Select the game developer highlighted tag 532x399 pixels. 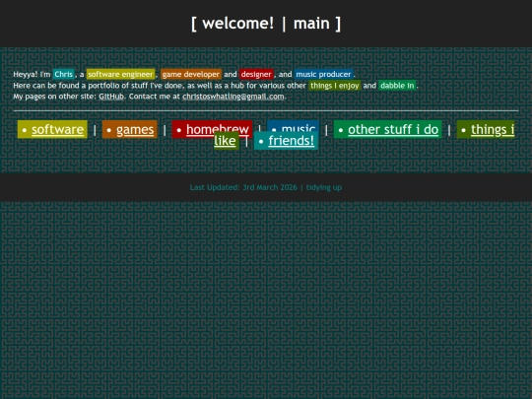tap(191, 74)
